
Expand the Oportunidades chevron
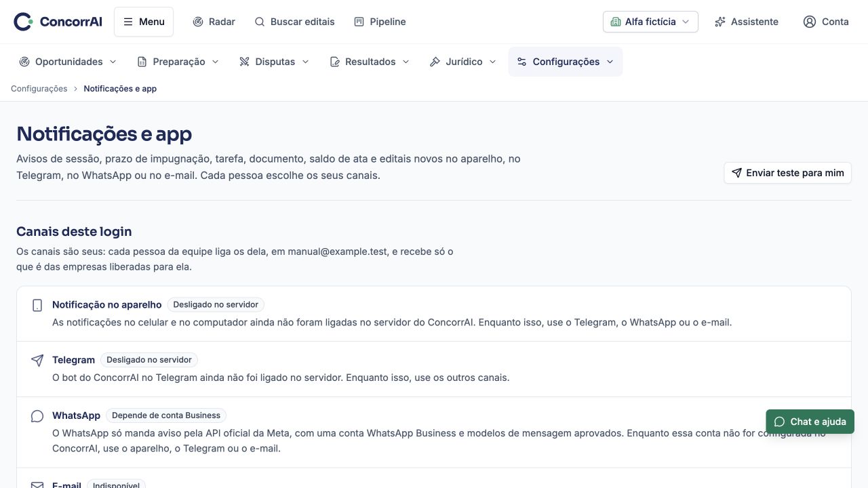113,62
